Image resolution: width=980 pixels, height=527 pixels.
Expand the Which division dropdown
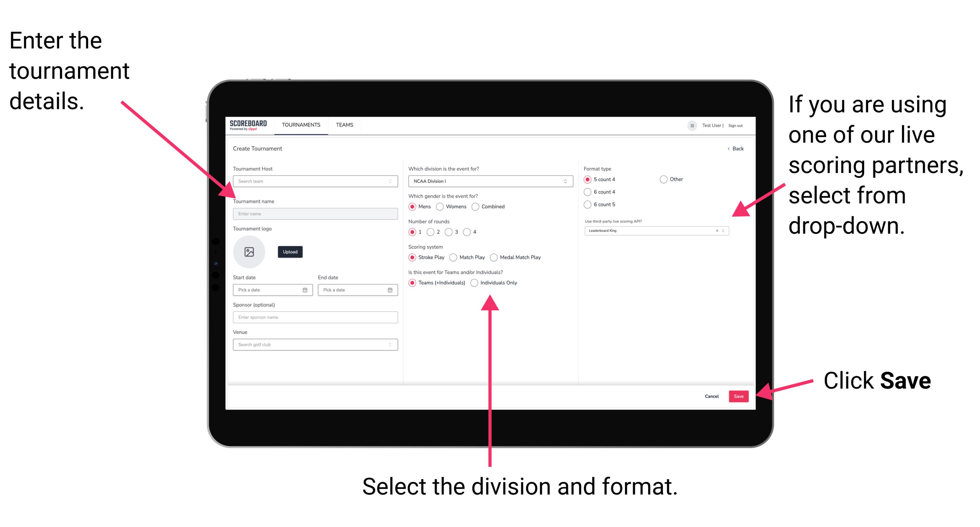click(x=566, y=182)
